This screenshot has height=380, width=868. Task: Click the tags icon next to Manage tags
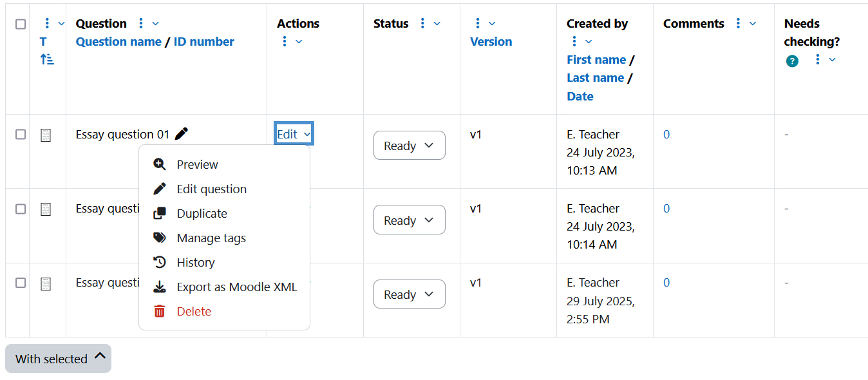pyautogui.click(x=160, y=238)
